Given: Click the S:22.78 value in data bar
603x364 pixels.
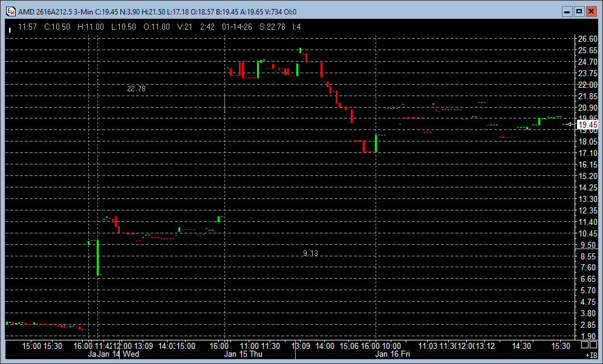Looking at the screenshot, I should coord(271,27).
